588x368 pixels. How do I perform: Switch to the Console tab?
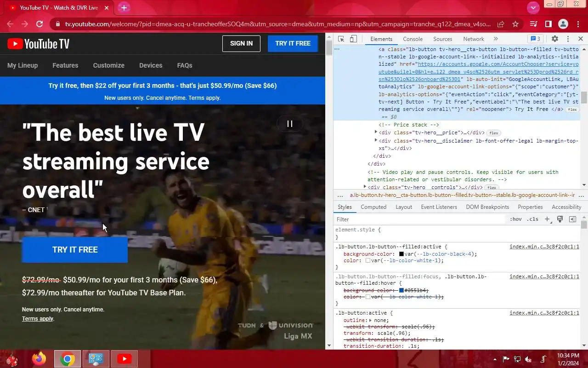[x=413, y=39]
